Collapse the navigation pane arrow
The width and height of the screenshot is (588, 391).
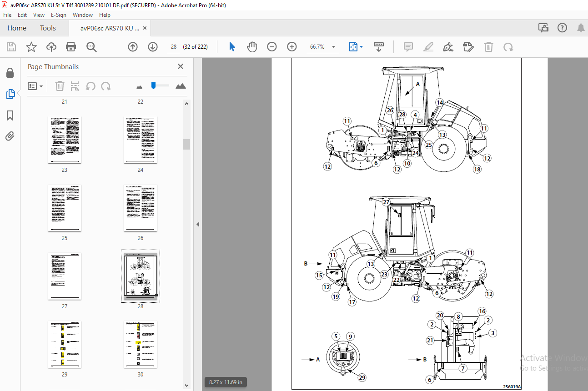click(x=198, y=224)
